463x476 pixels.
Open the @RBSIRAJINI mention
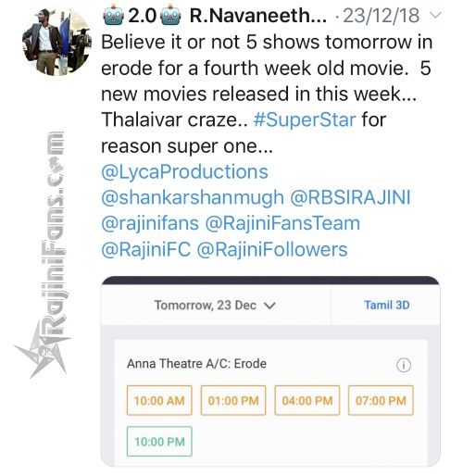point(351,197)
